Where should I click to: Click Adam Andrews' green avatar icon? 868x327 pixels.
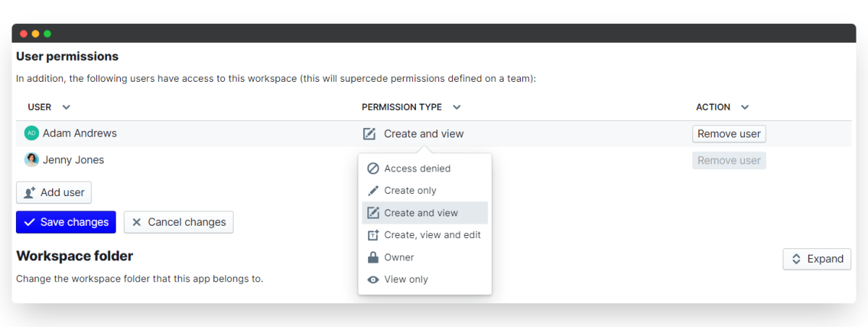[x=31, y=134]
